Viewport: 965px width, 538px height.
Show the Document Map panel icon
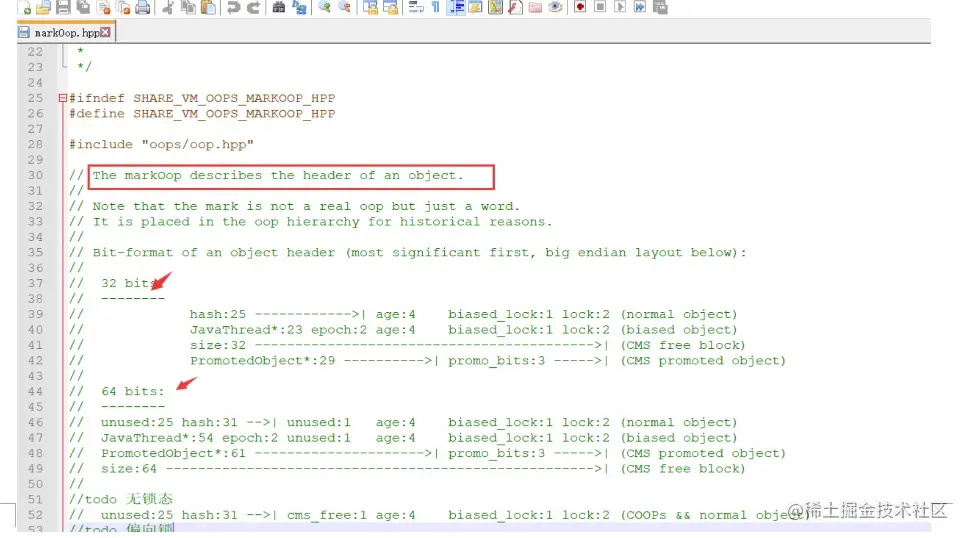(495, 7)
